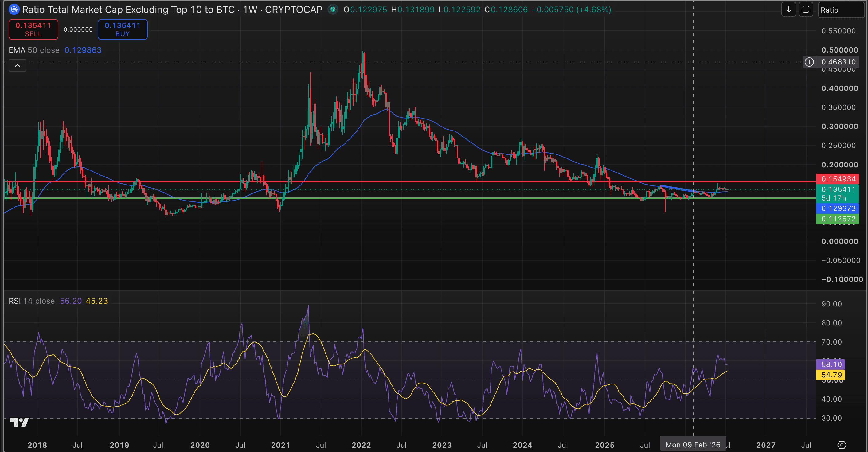Image resolution: width=868 pixels, height=452 pixels.
Task: Open chart settings gear at bottom right
Action: click(x=842, y=445)
